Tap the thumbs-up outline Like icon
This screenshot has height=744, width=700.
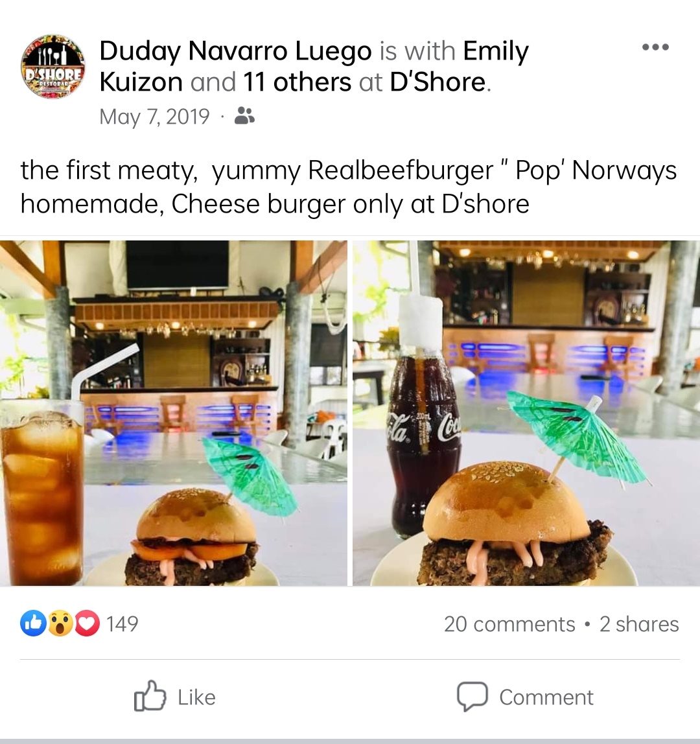coord(150,696)
